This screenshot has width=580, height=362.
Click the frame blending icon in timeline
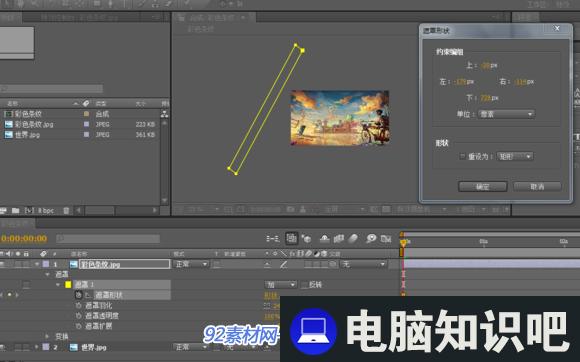tap(338, 239)
